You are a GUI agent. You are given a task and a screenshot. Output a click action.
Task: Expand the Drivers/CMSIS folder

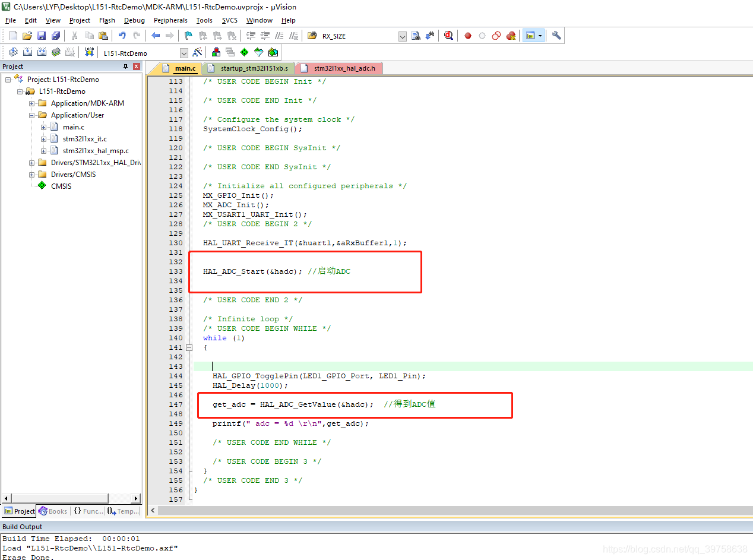click(x=31, y=174)
